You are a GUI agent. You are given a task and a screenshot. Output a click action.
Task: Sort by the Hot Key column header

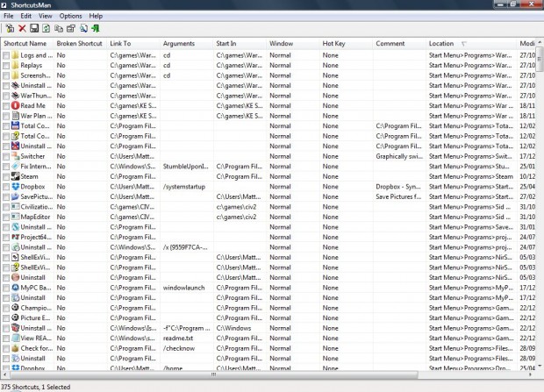click(347, 43)
